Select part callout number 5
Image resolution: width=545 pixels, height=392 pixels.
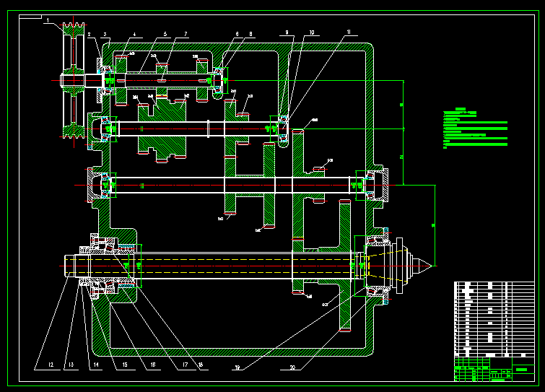click(165, 34)
